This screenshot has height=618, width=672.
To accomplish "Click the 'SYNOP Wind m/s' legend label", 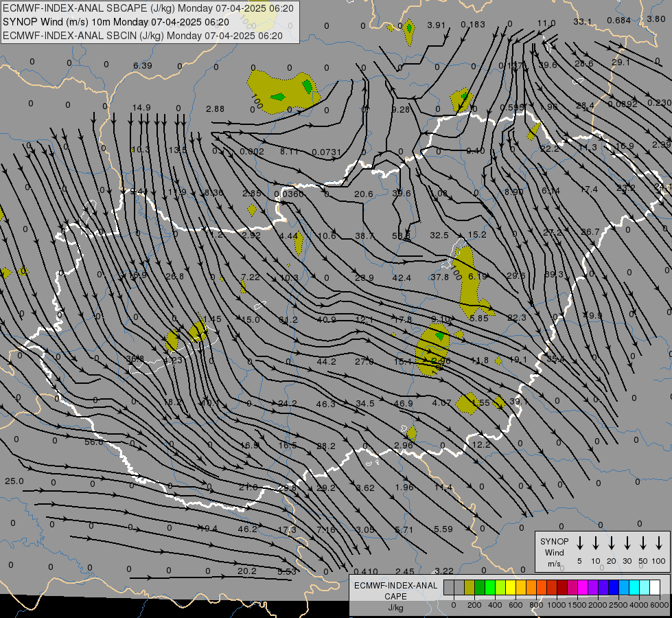I will pos(554,552).
